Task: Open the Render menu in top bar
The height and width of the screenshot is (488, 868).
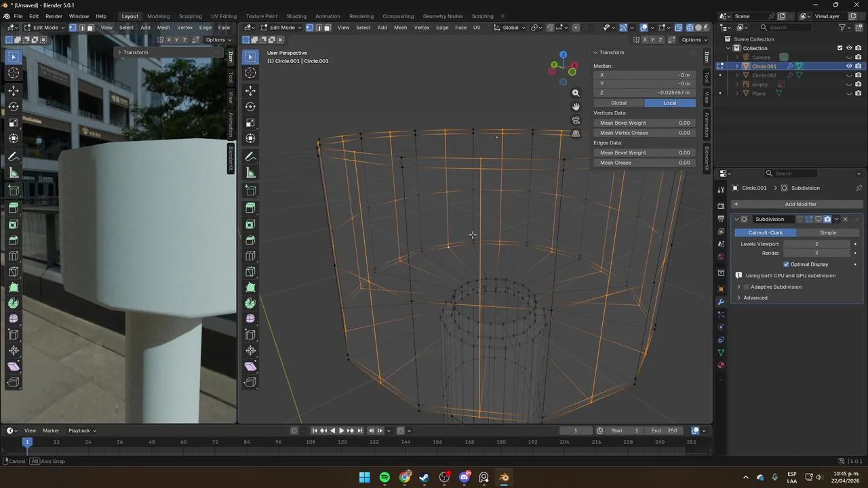Action: click(x=54, y=16)
